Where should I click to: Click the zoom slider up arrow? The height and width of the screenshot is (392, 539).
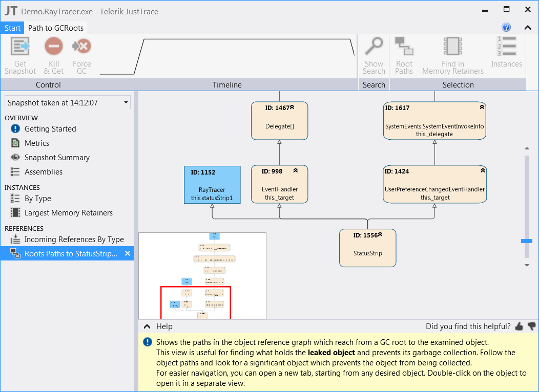point(527,148)
